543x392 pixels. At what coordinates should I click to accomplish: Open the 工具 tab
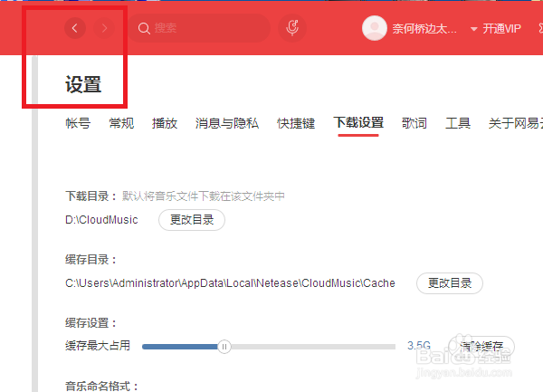457,123
